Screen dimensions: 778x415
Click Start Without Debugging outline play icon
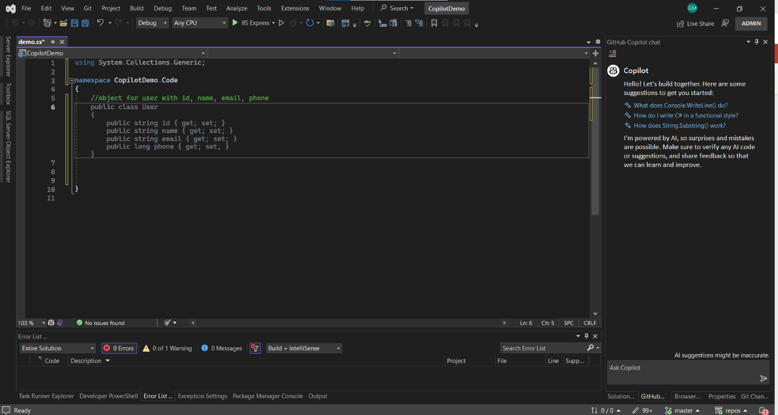(x=281, y=23)
